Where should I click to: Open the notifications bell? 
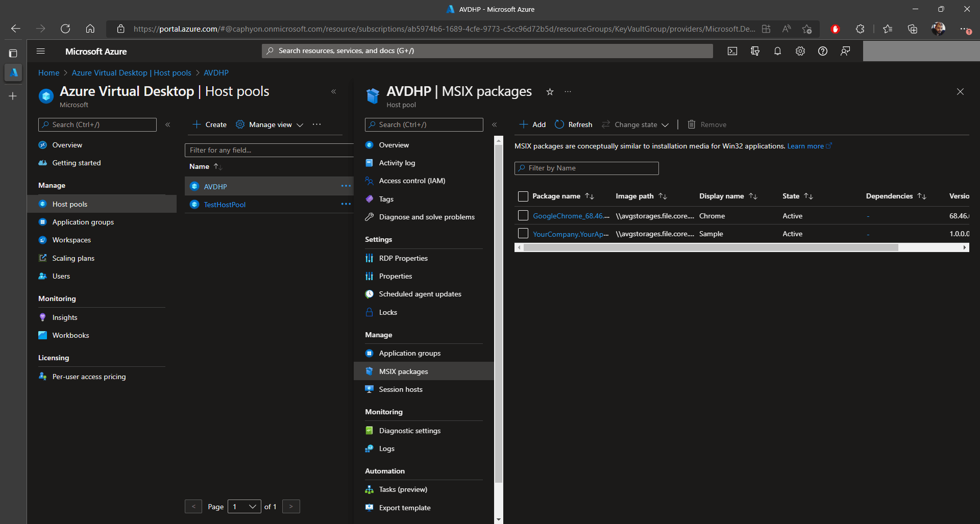pos(777,51)
